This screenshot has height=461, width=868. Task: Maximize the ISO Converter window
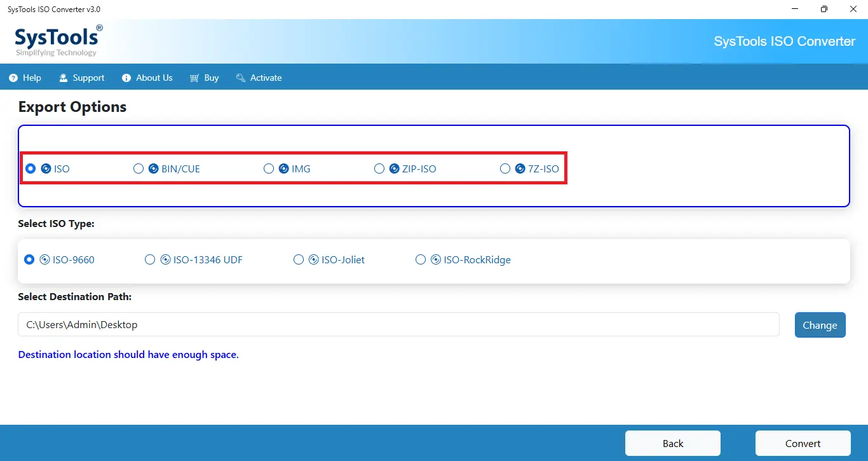click(x=824, y=9)
